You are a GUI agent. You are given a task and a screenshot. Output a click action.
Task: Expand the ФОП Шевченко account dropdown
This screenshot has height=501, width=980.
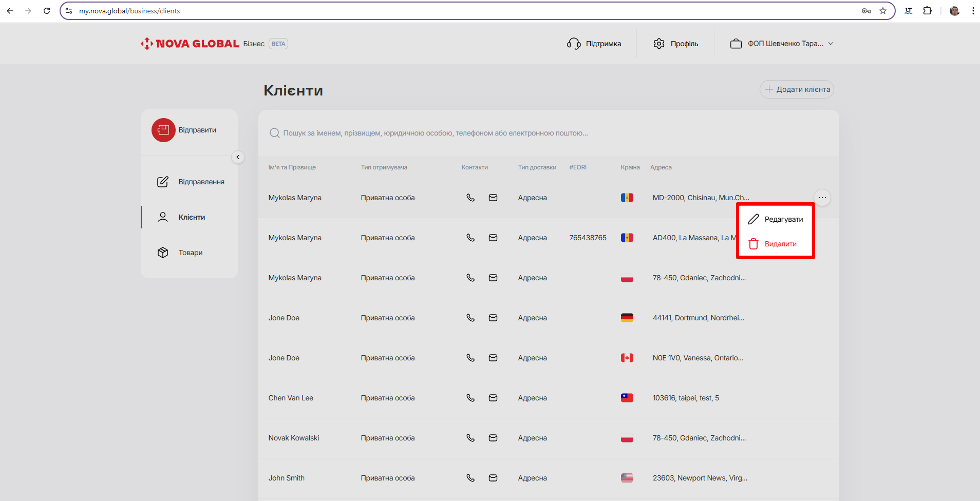click(781, 44)
